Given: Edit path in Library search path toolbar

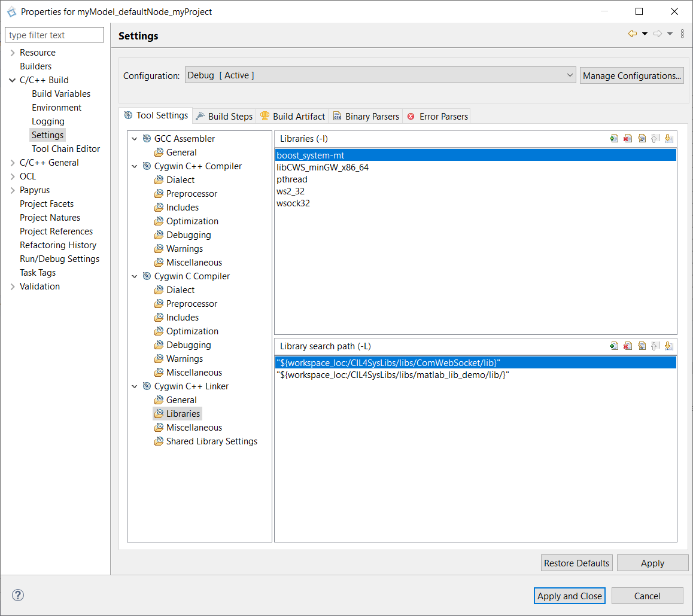Looking at the screenshot, I should (x=642, y=346).
